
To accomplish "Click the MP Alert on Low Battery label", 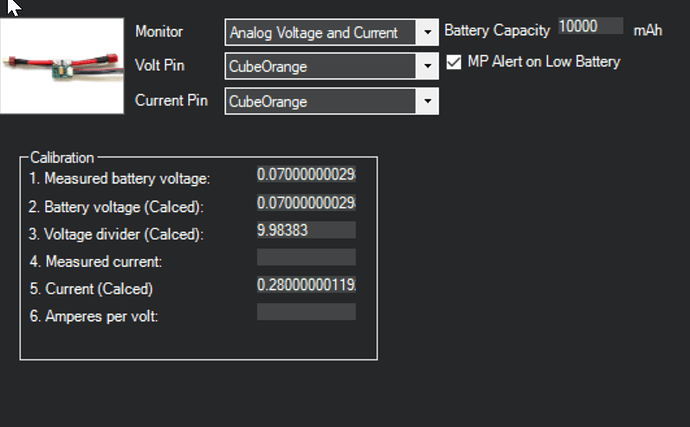I will click(544, 62).
